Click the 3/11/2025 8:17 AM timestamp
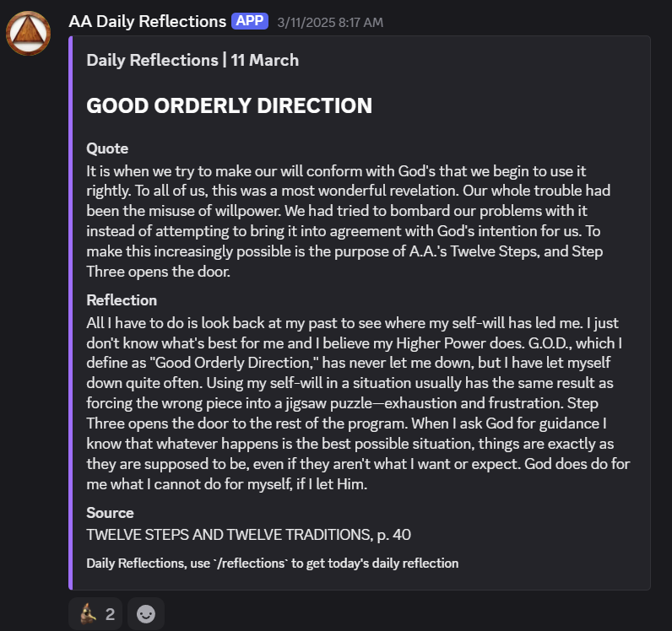 point(330,22)
